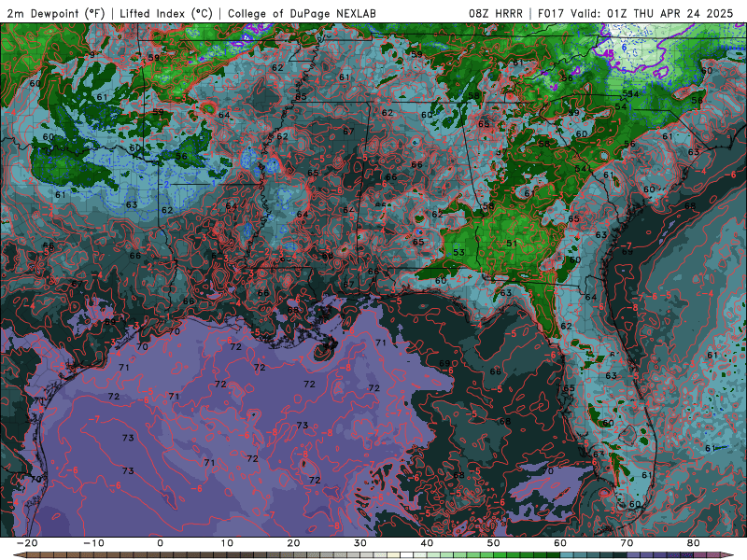The width and height of the screenshot is (747, 560).
Task: Click the 80 label on the color scale
Action: [x=694, y=543]
